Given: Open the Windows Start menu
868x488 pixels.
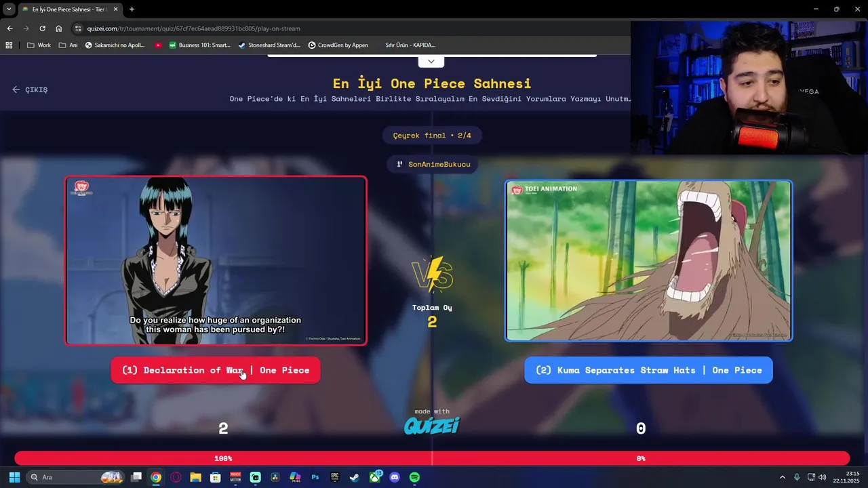Looking at the screenshot, I should click(x=14, y=477).
